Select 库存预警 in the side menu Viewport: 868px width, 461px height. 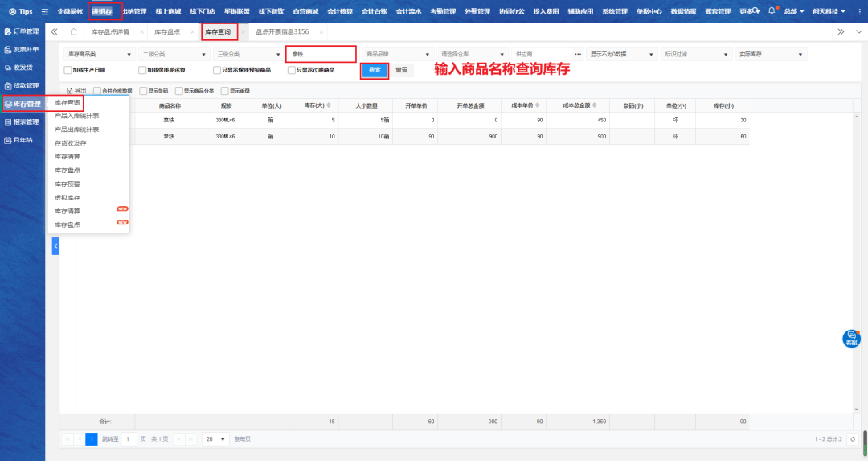67,183
